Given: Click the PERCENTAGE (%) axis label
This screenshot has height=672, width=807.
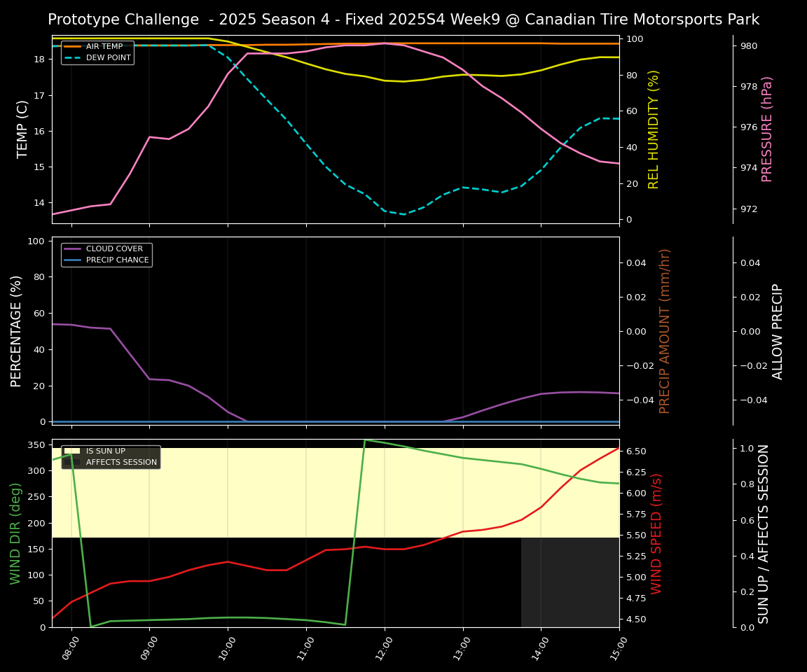Looking at the screenshot, I should [x=17, y=330].
